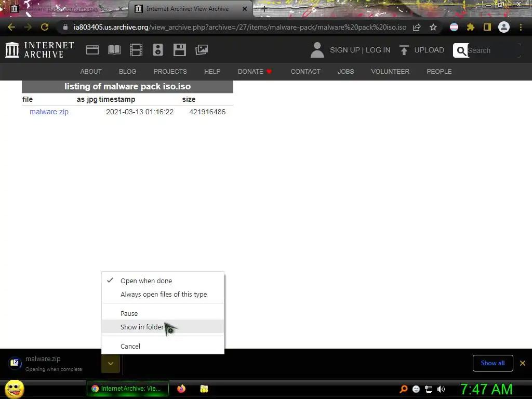
Task: Open the Images icon
Action: click(x=202, y=50)
